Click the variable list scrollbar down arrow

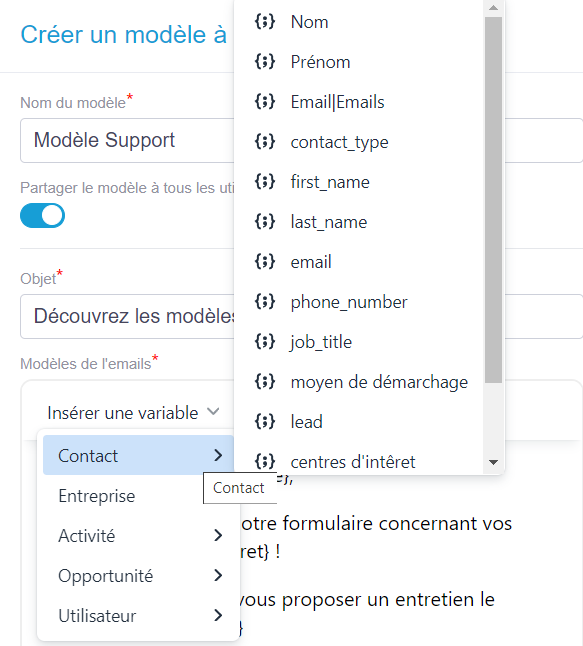[493, 462]
